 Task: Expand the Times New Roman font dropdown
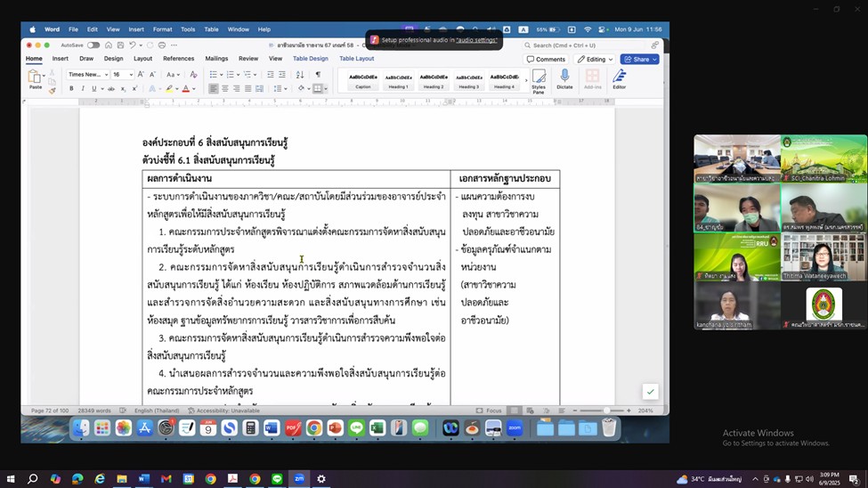point(87,75)
